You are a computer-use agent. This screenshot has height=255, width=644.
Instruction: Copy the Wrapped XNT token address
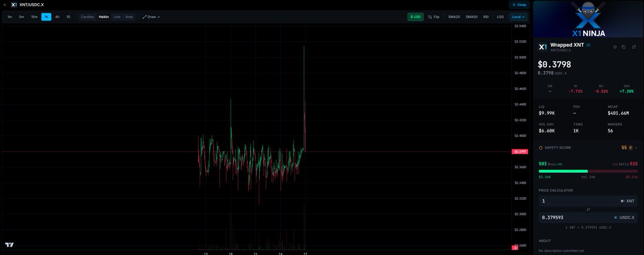[624, 47]
